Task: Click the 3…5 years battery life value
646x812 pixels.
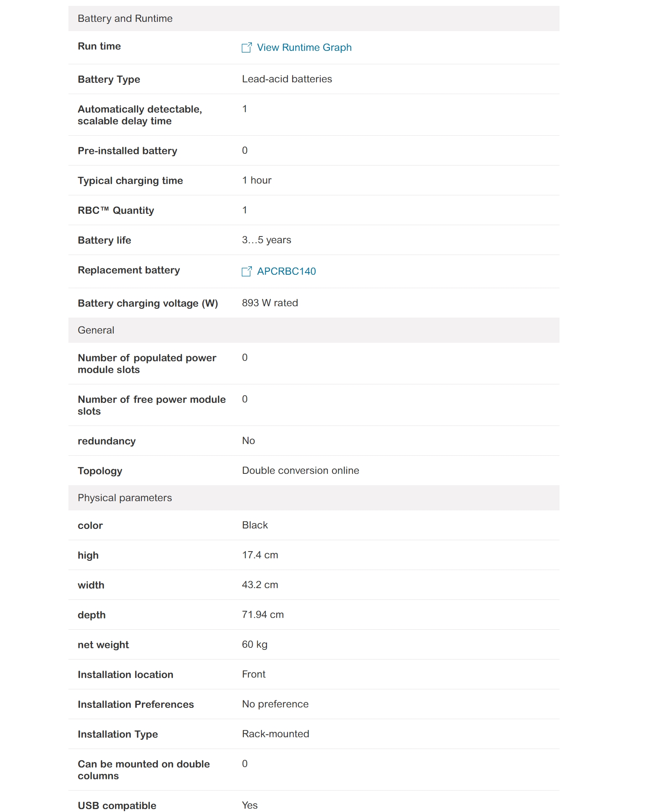Action: pos(266,240)
